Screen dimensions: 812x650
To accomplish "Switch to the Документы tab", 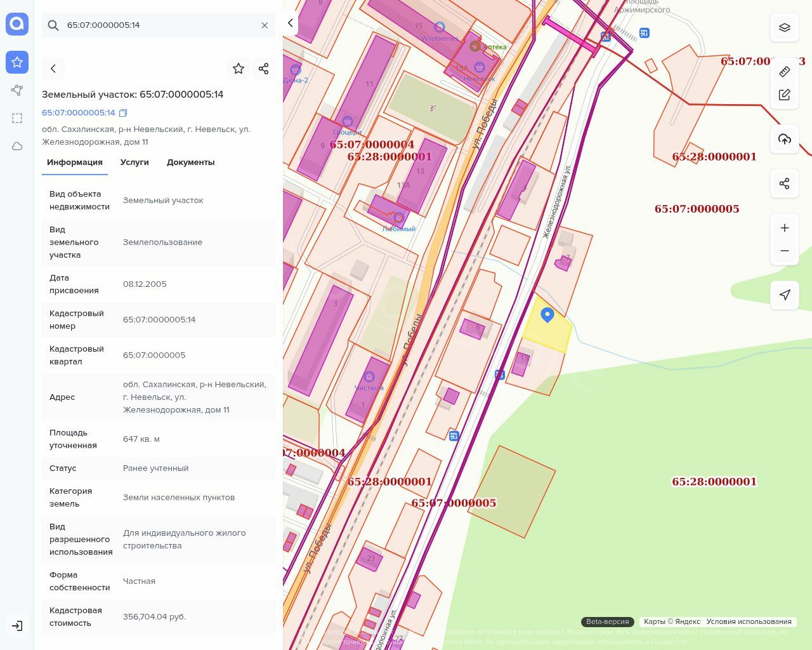I will 190,162.
